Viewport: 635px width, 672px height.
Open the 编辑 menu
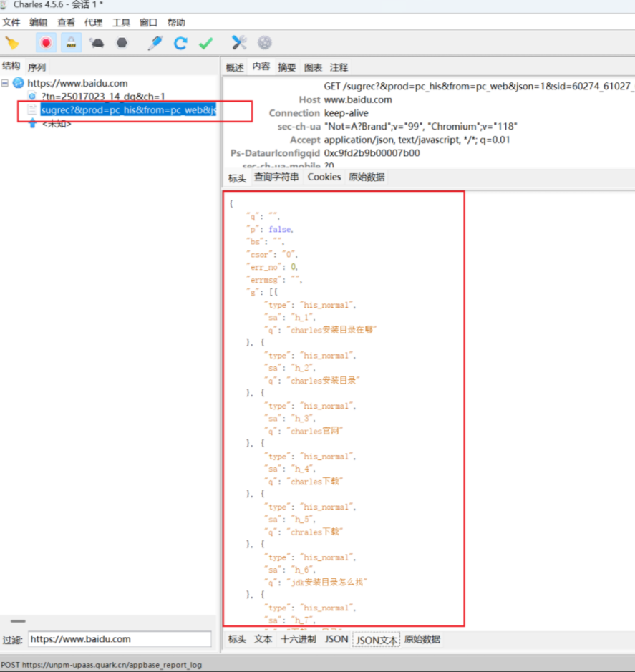click(39, 22)
